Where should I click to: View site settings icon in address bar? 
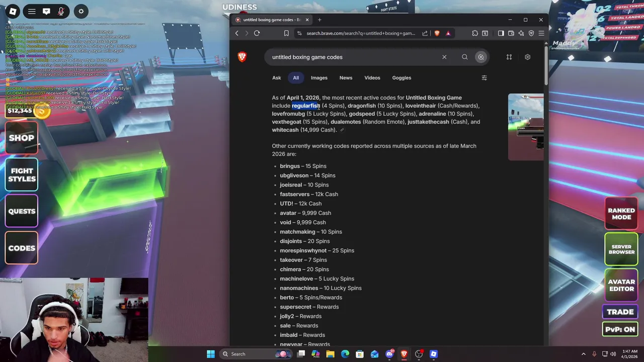[x=300, y=33]
